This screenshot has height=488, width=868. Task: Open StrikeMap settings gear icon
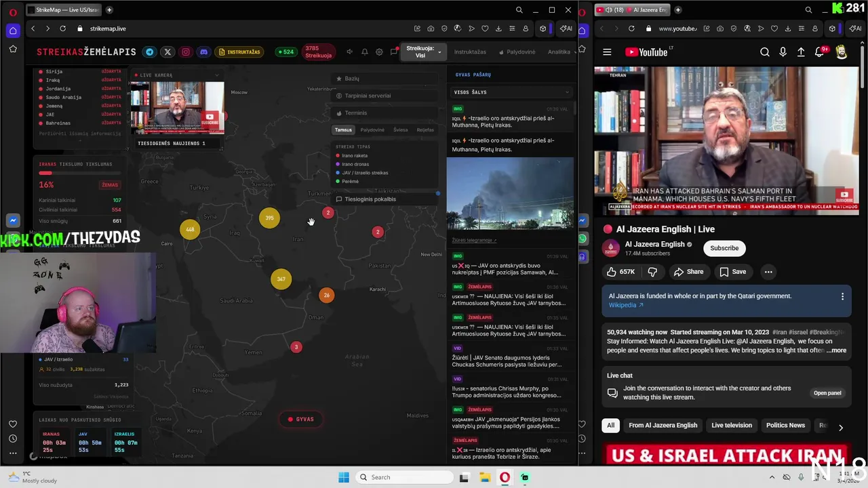pos(379,52)
